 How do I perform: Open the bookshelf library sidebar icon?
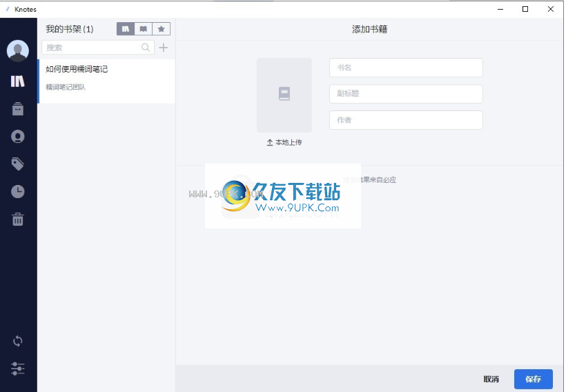pyautogui.click(x=18, y=81)
